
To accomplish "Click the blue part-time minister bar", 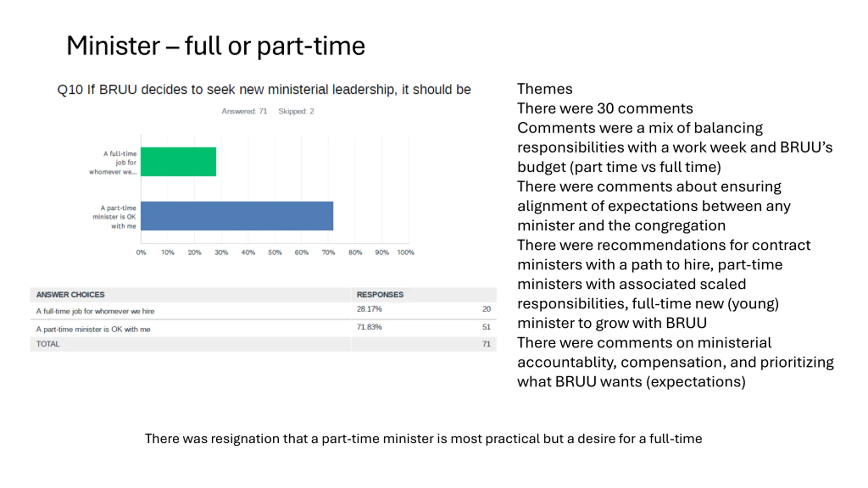I will tap(237, 216).
